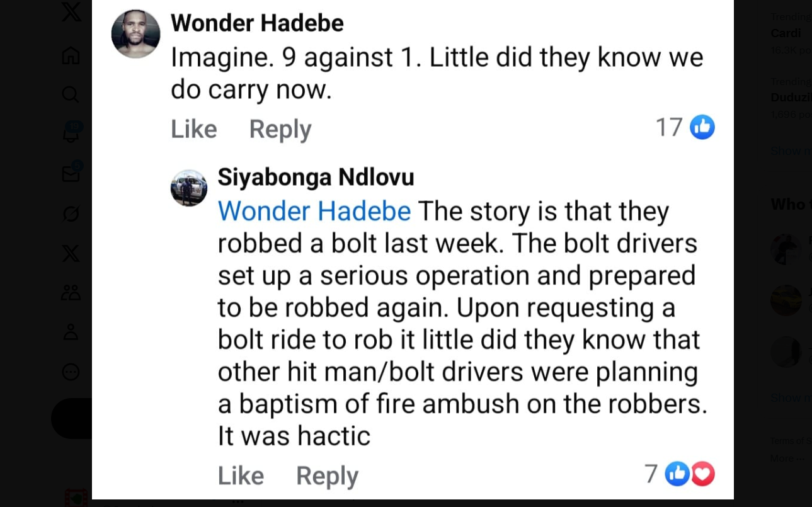Image resolution: width=812 pixels, height=507 pixels.
Task: Open Grok icon in sidebar
Action: (x=71, y=214)
